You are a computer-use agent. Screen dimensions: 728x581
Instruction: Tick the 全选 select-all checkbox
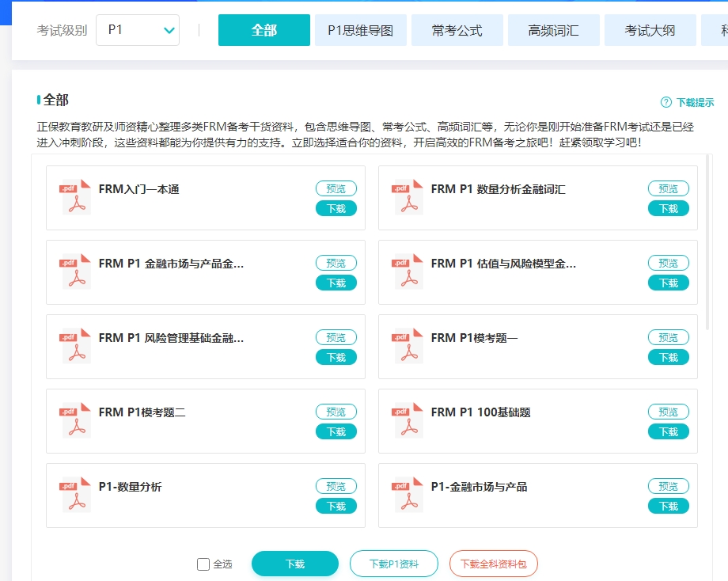203,564
